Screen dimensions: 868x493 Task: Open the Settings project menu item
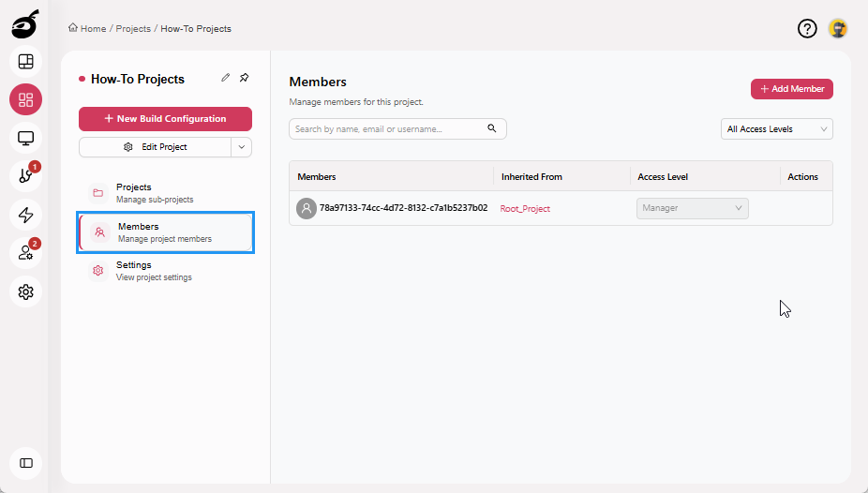pyautogui.click(x=166, y=271)
